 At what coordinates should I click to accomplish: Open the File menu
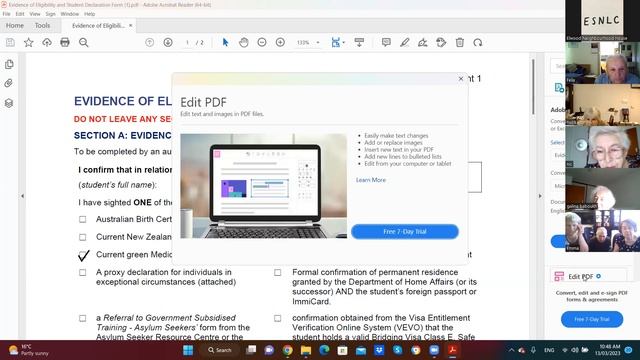point(7,14)
